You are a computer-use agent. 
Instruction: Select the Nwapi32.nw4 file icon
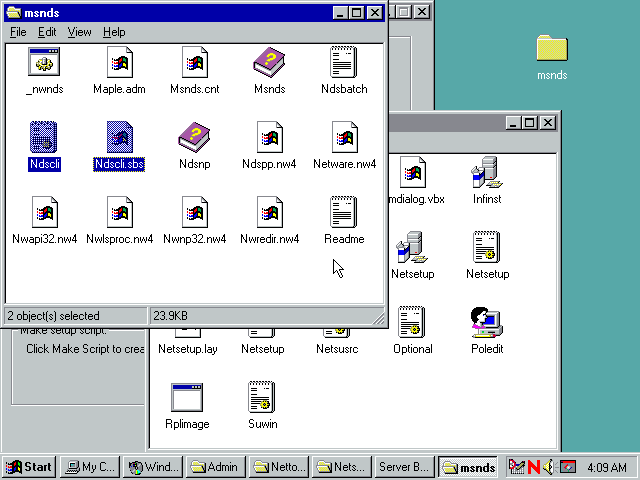44,212
